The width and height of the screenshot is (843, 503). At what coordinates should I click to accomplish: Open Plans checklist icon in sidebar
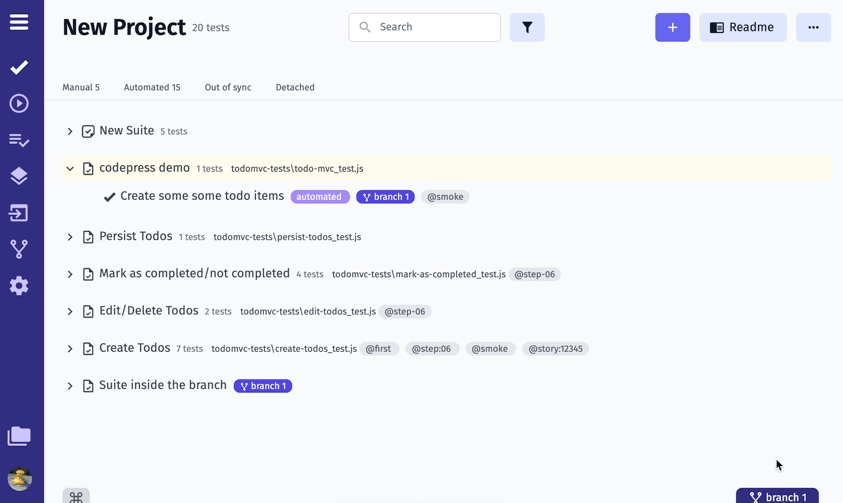(19, 141)
